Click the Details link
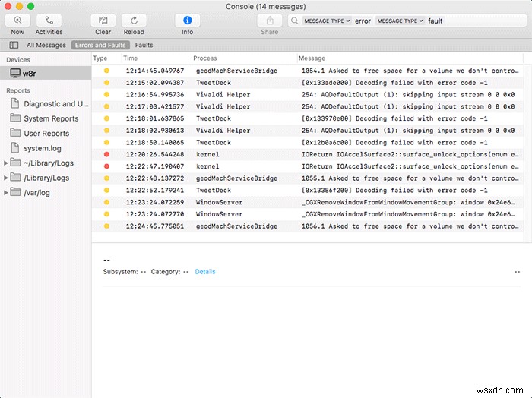Screen dimensions: 532x398 (x=205, y=271)
